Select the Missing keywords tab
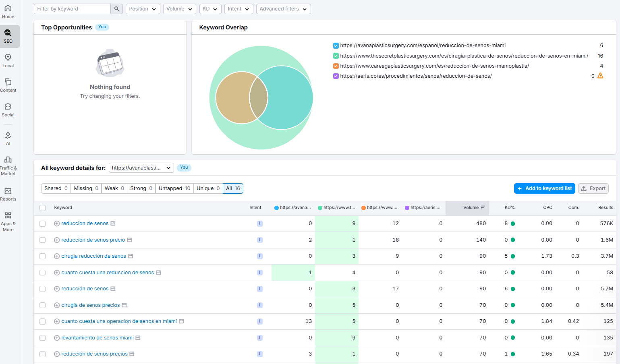This screenshot has width=620, height=364. [x=86, y=188]
